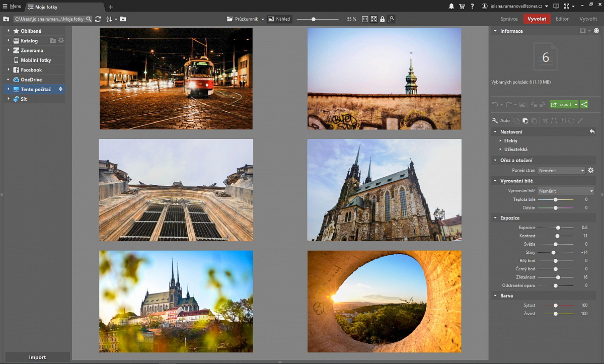Open the Poměr stran dropdown

tap(561, 170)
